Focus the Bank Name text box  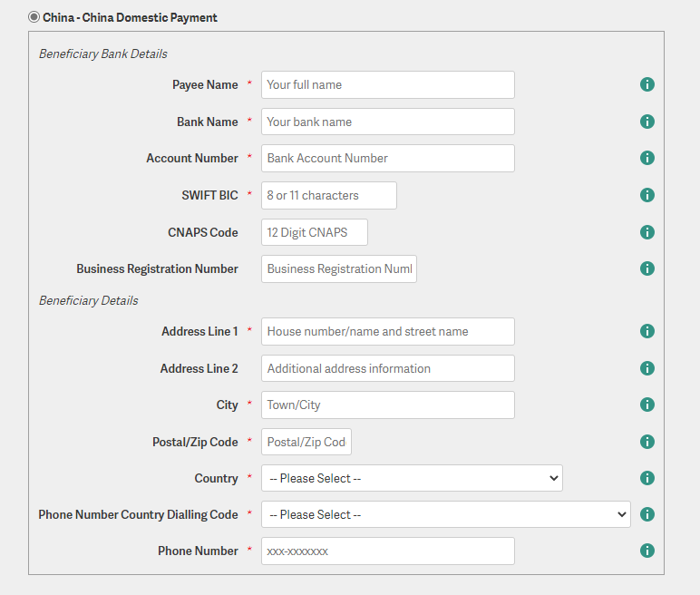point(387,122)
